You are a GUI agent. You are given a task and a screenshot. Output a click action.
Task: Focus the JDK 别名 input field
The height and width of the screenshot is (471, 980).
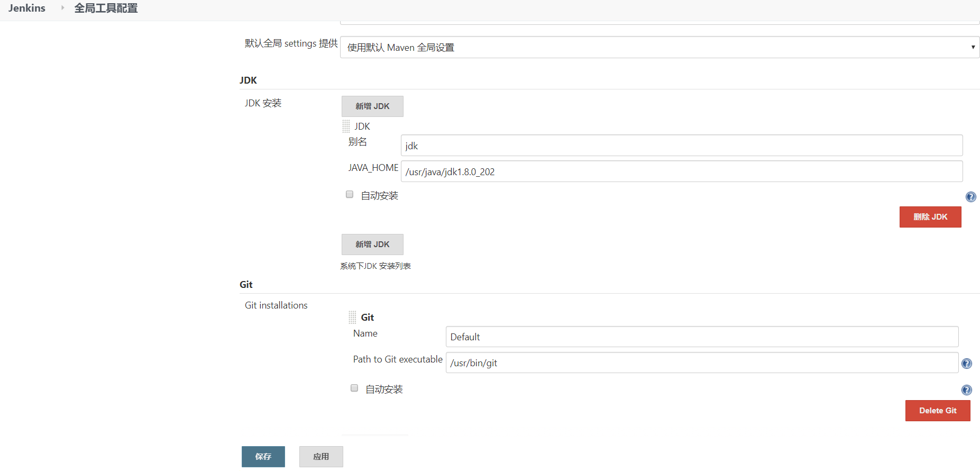682,146
